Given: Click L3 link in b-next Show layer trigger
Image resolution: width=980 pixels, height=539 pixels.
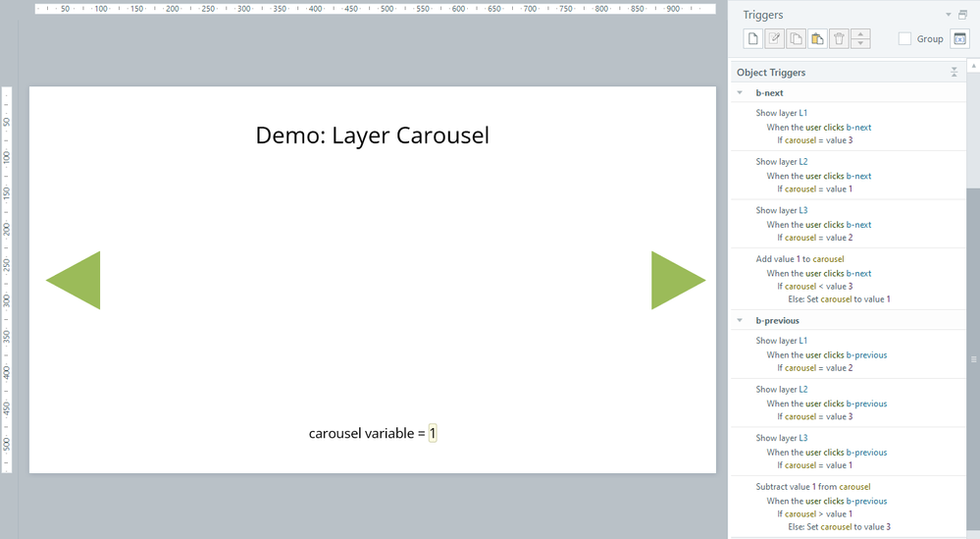Looking at the screenshot, I should click(803, 211).
